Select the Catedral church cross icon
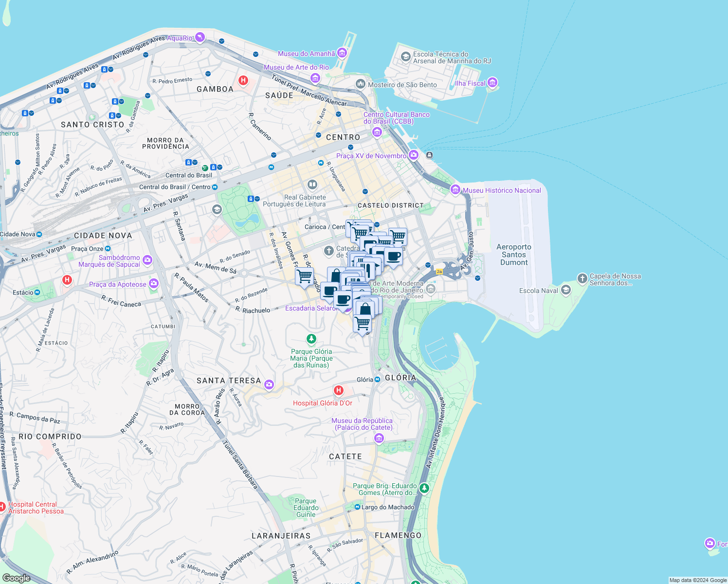 tap(329, 251)
